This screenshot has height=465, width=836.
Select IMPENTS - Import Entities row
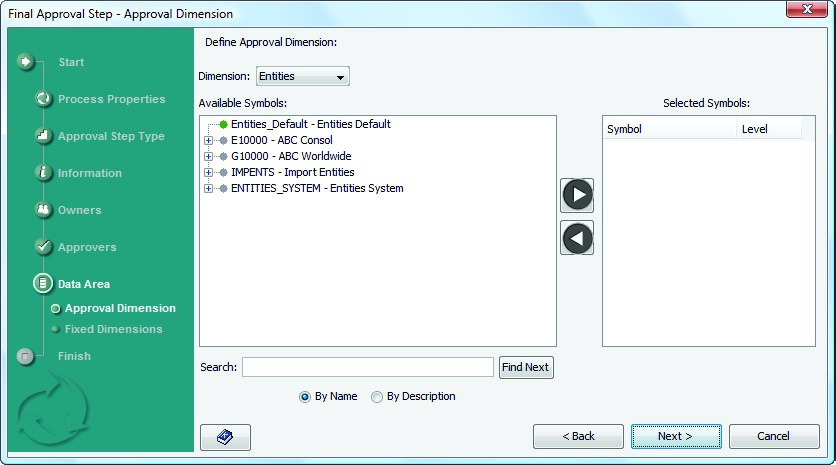click(293, 172)
